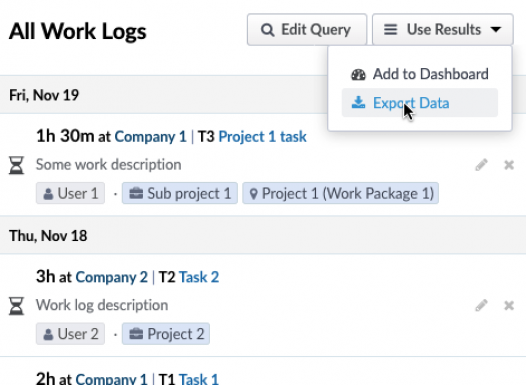
Task: Choose Export Data from menu
Action: (x=420, y=103)
